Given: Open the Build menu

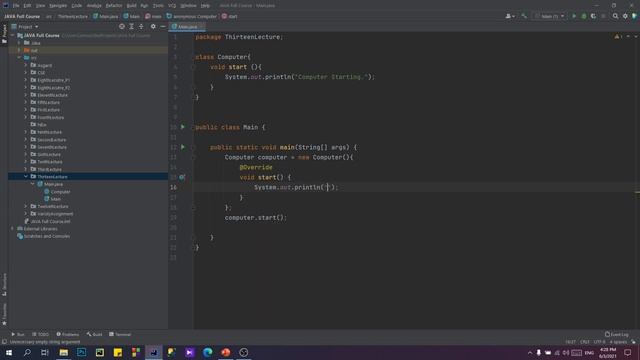Looking at the screenshot, I should [x=131, y=6].
